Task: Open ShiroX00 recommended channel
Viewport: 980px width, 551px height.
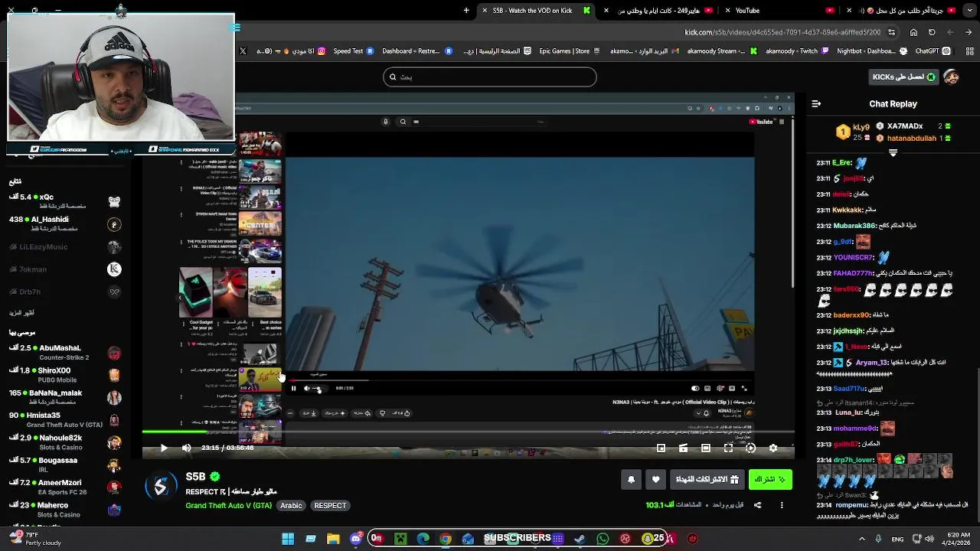Action: click(65, 374)
